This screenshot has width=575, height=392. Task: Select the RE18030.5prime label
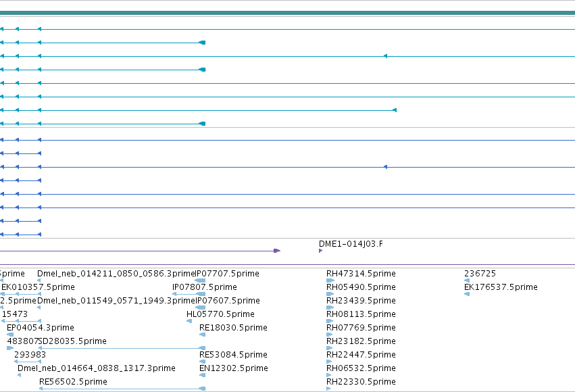click(233, 328)
